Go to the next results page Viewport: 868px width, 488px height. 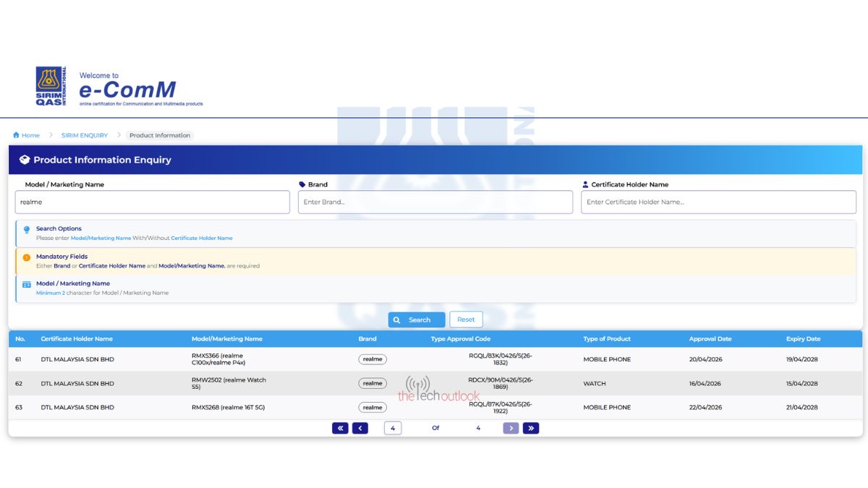coord(511,428)
